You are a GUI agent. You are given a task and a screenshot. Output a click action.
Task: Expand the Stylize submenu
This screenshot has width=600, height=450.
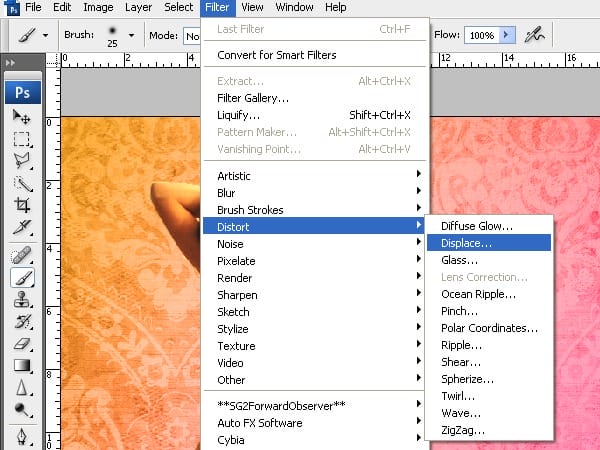coord(315,329)
